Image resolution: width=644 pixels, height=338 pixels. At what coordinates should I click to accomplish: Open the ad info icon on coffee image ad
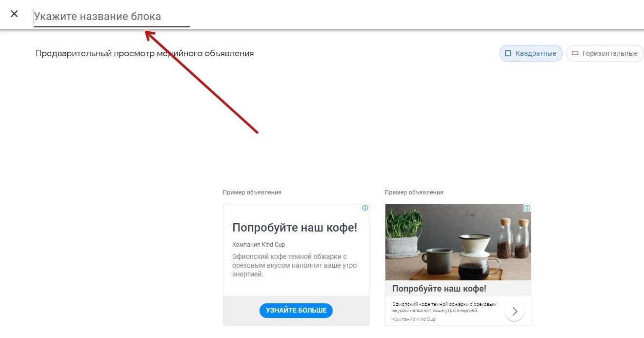coord(527,208)
